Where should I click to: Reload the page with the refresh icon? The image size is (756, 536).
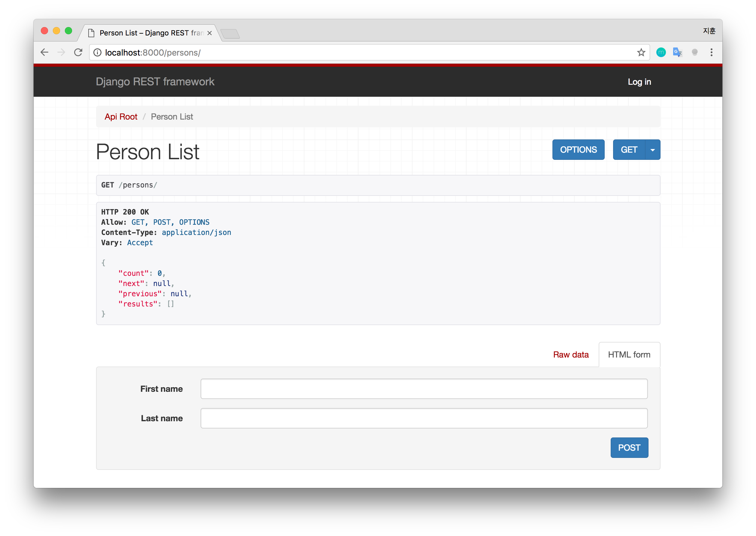[x=78, y=52]
